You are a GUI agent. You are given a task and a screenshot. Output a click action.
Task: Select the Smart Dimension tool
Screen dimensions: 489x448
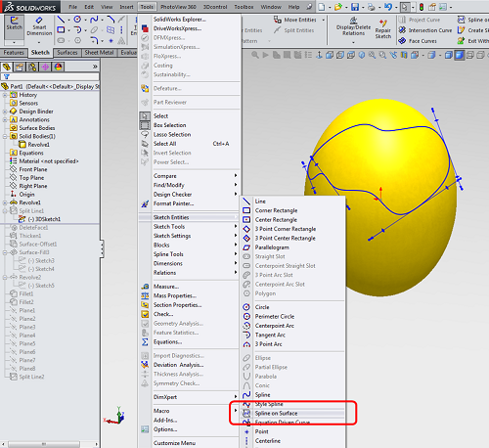(39, 26)
